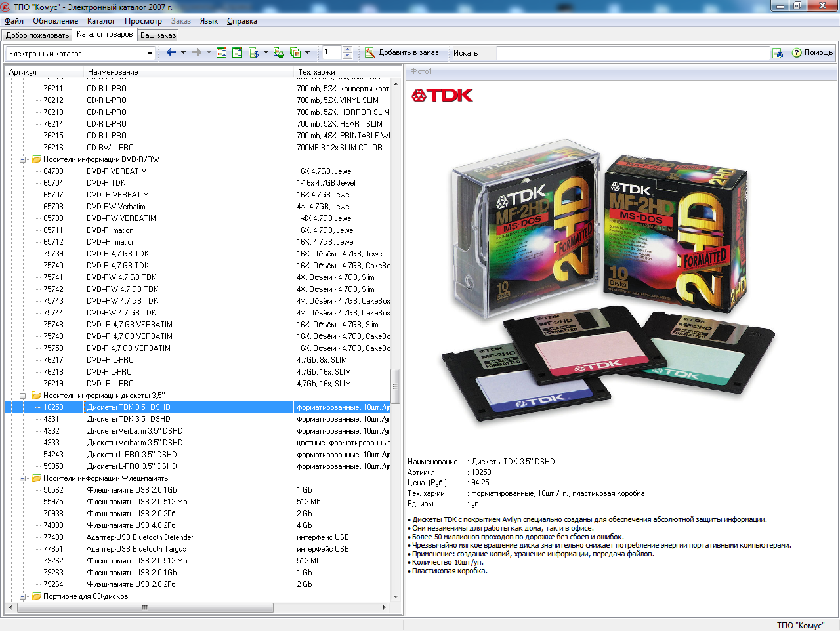This screenshot has width=840, height=631.
Task: Click the folder icon of Носители информации Флеш-память
Action: 37,478
